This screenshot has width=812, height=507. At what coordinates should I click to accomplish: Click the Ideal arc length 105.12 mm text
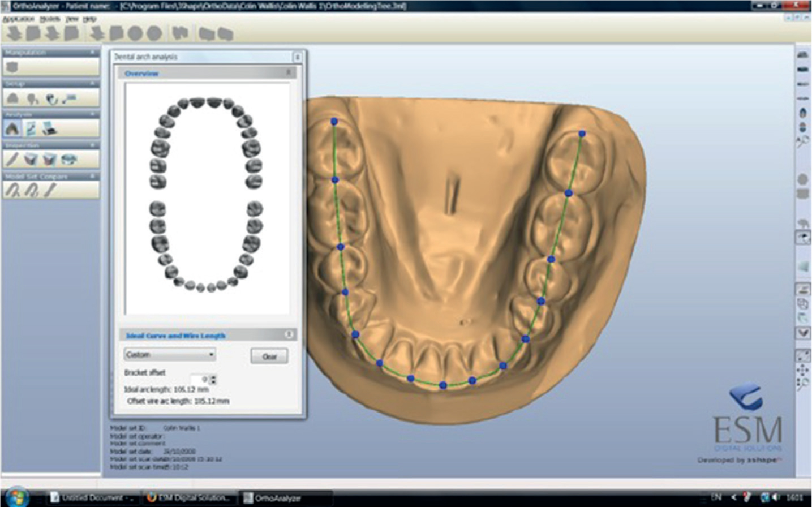[166, 389]
